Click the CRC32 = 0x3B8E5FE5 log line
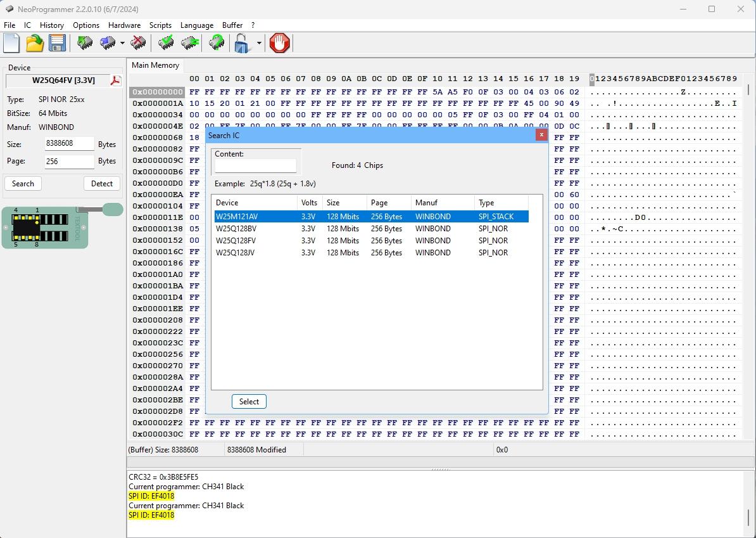The height and width of the screenshot is (538, 756). point(163,477)
